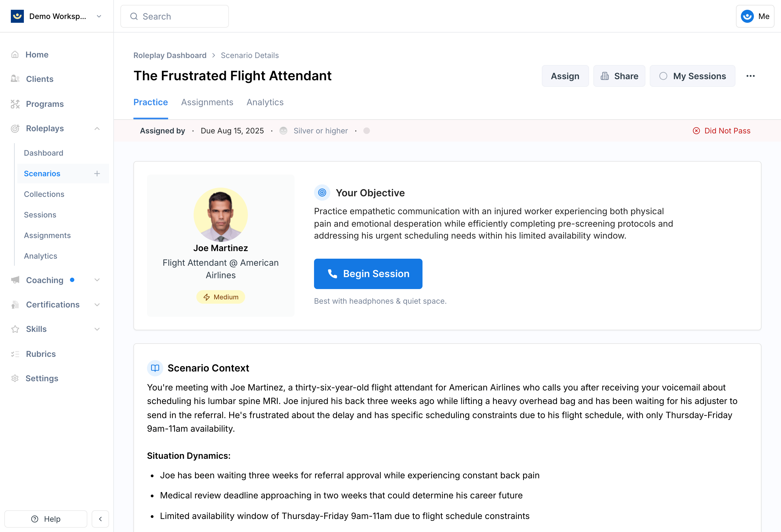This screenshot has height=532, width=781.
Task: Click the Skills star icon
Action: 15,329
